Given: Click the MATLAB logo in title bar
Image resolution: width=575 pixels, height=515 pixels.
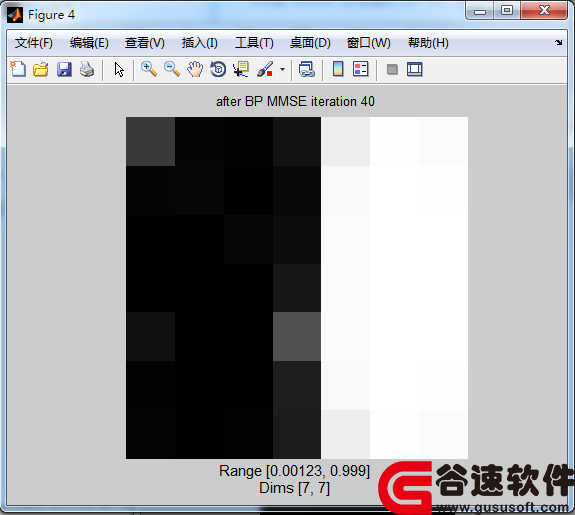Looking at the screenshot, I should coord(15,15).
